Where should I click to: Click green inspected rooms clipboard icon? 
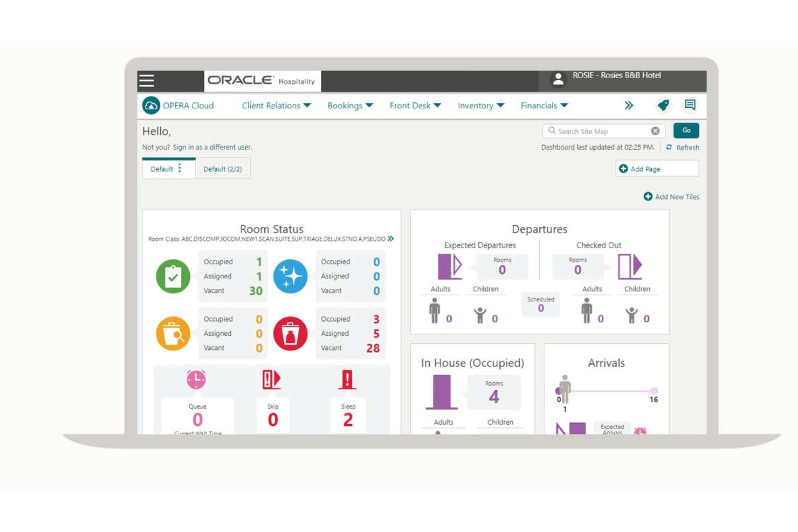[173, 277]
